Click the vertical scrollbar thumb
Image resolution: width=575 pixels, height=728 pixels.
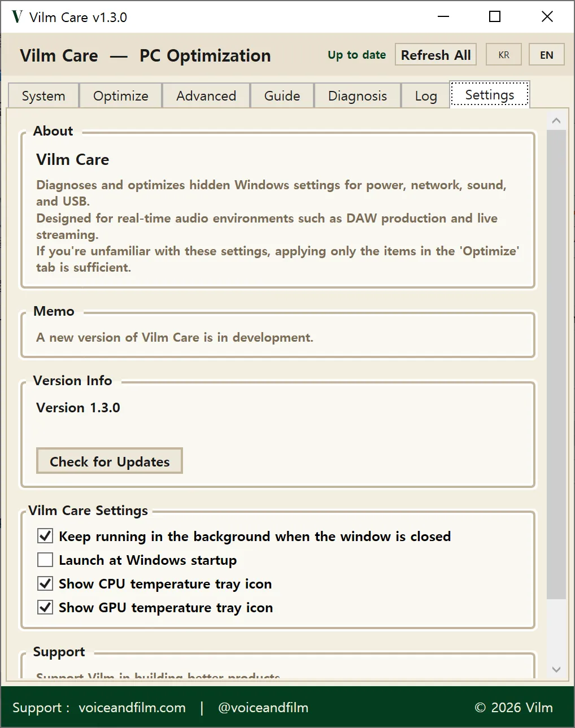click(556, 364)
